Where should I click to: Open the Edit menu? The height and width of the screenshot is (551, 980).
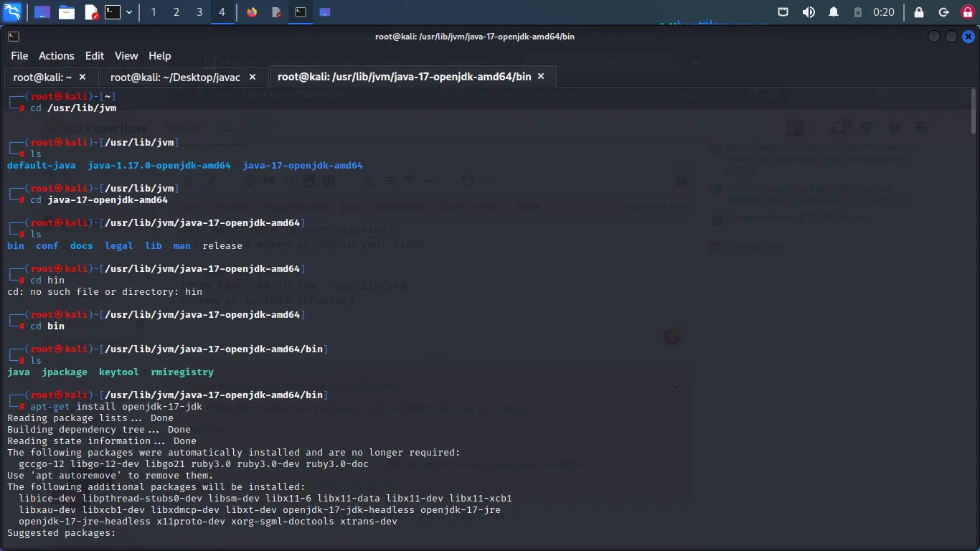(x=95, y=56)
